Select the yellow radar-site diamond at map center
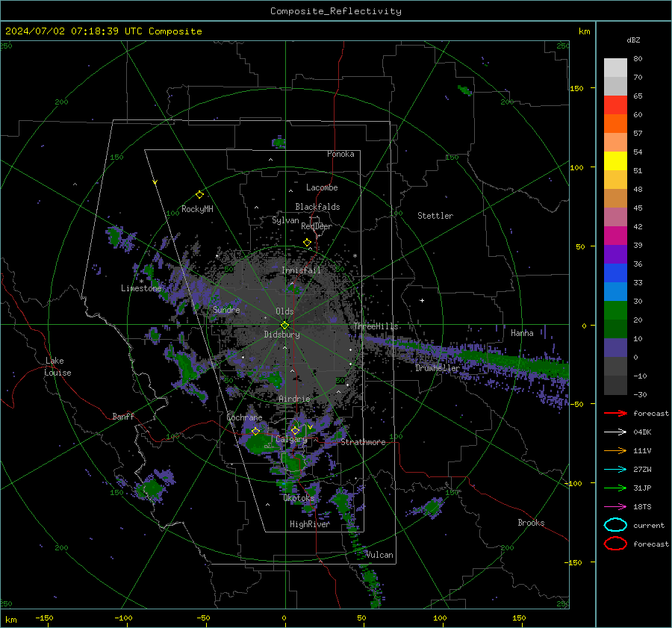672x628 pixels. click(284, 326)
